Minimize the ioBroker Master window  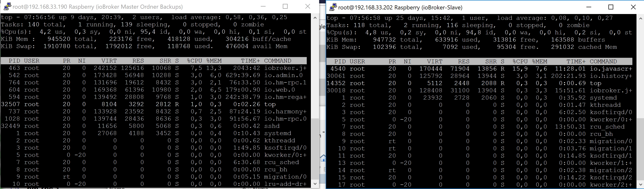[263, 7]
